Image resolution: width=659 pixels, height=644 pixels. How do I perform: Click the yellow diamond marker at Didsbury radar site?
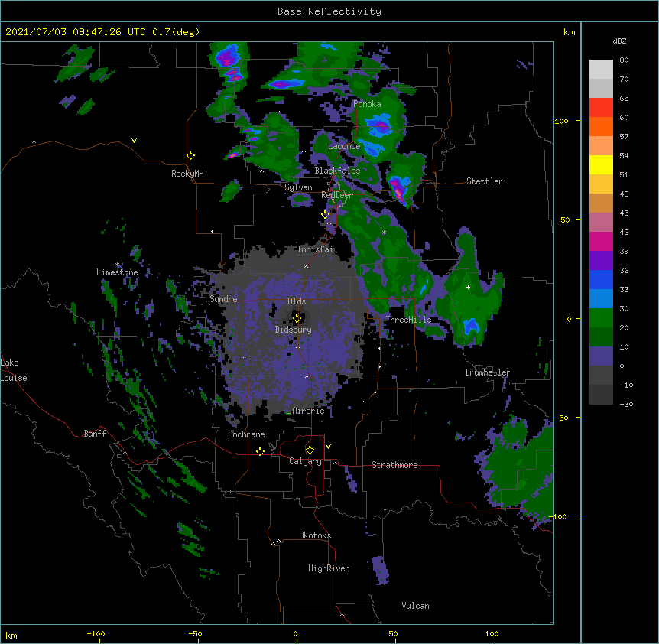click(297, 318)
